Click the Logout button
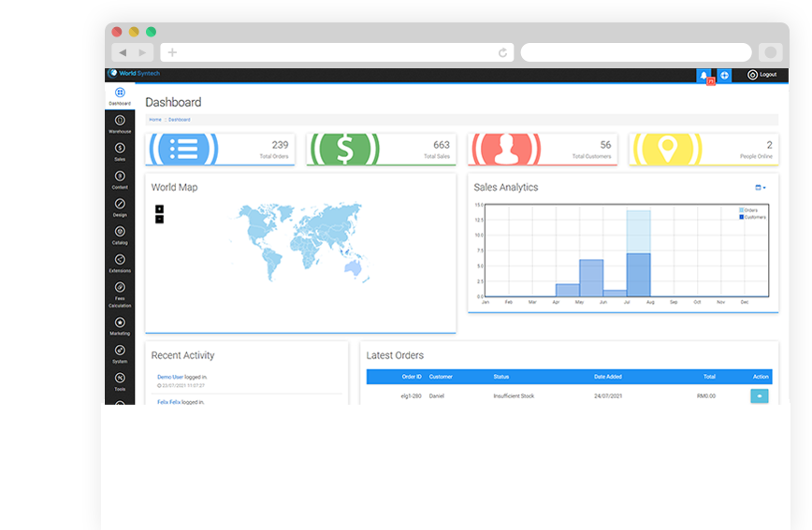The width and height of the screenshot is (812, 530). pos(761,75)
